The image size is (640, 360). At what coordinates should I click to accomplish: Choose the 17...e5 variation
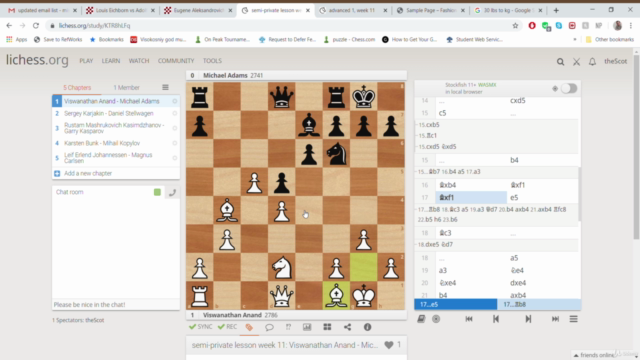coord(456,304)
